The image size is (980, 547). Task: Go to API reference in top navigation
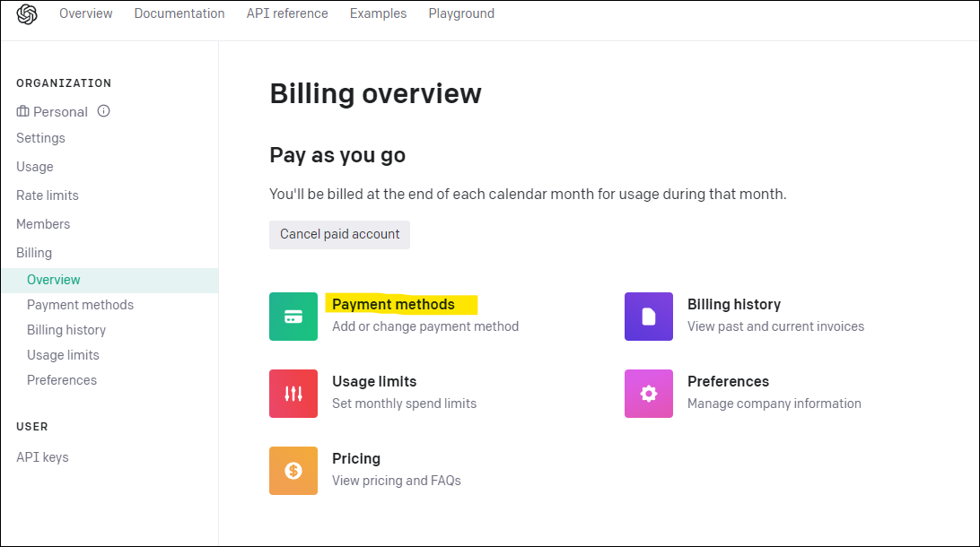[x=287, y=13]
